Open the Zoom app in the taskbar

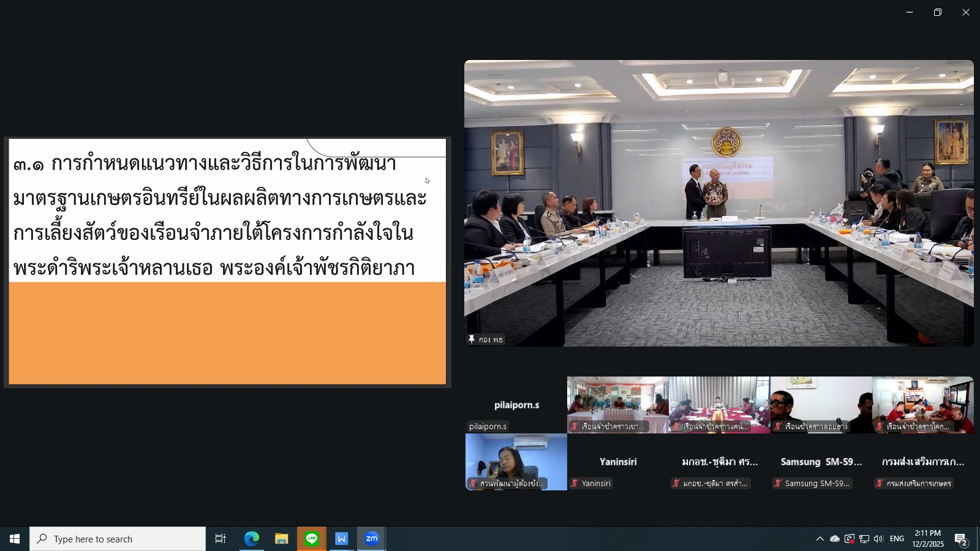tap(372, 539)
